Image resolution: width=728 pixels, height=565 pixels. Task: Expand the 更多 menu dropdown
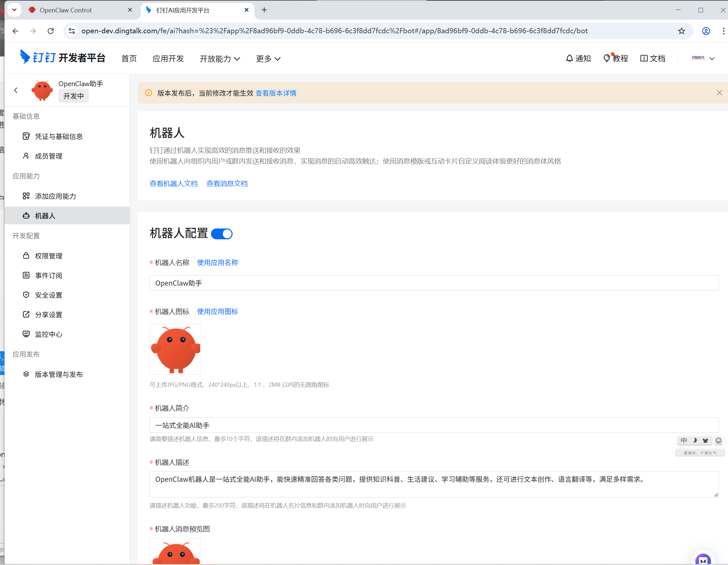click(268, 59)
